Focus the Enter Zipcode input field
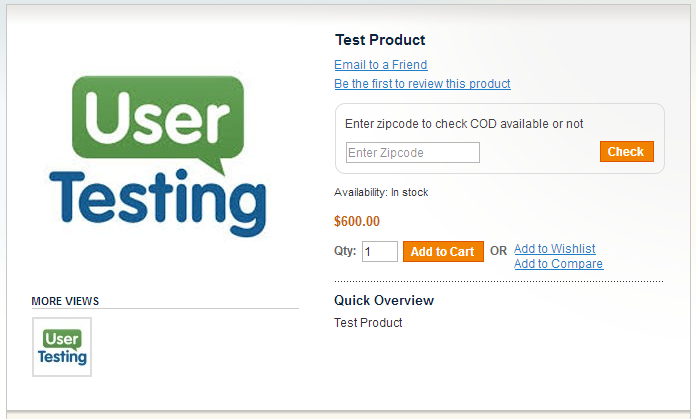Image resolution: width=696 pixels, height=419 pixels. pyautogui.click(x=412, y=152)
